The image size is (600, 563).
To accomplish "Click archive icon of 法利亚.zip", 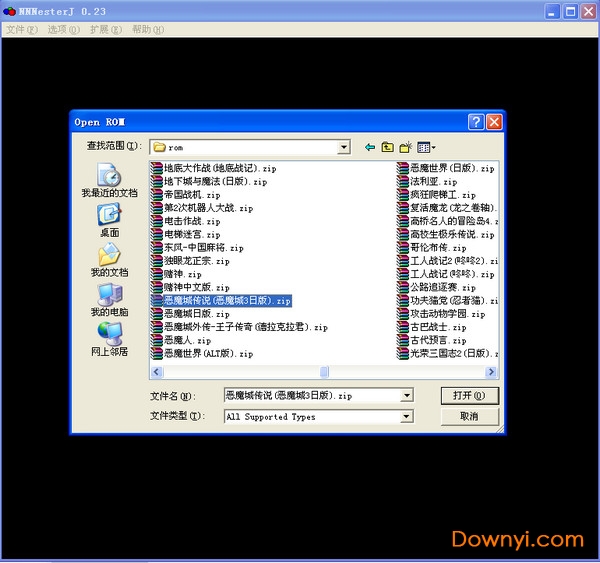I will [403, 181].
